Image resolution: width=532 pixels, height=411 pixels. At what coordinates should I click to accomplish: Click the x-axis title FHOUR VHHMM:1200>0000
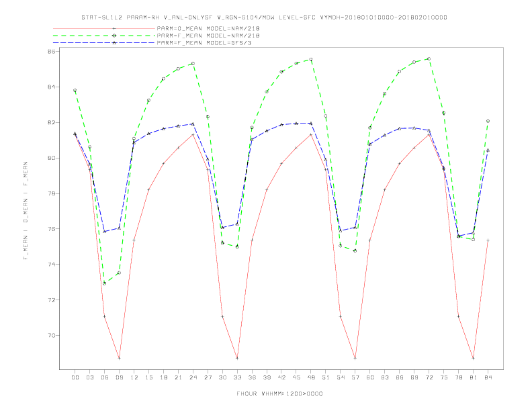pos(279,394)
